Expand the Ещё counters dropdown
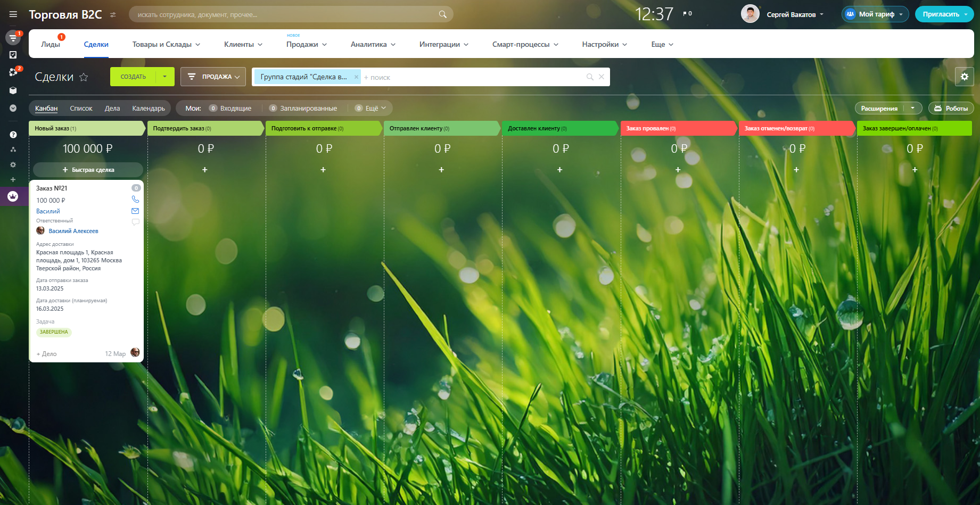The width and height of the screenshot is (980, 505). (x=370, y=109)
